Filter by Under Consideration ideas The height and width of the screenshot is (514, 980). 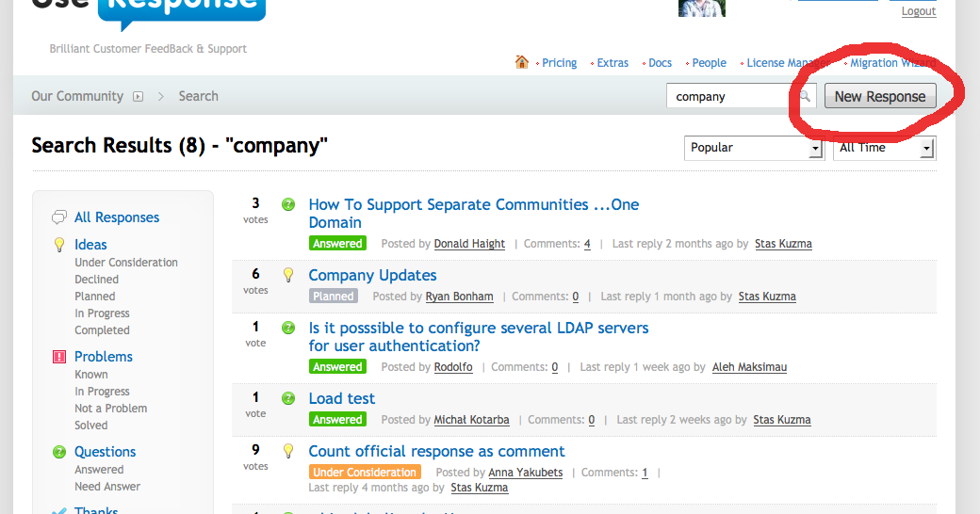(126, 263)
